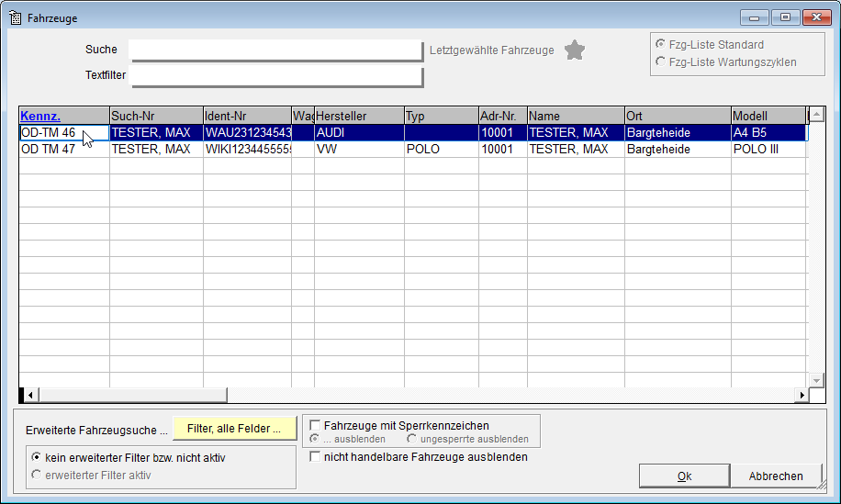Click the table's scroll up arrow
The image size is (841, 504).
(816, 114)
